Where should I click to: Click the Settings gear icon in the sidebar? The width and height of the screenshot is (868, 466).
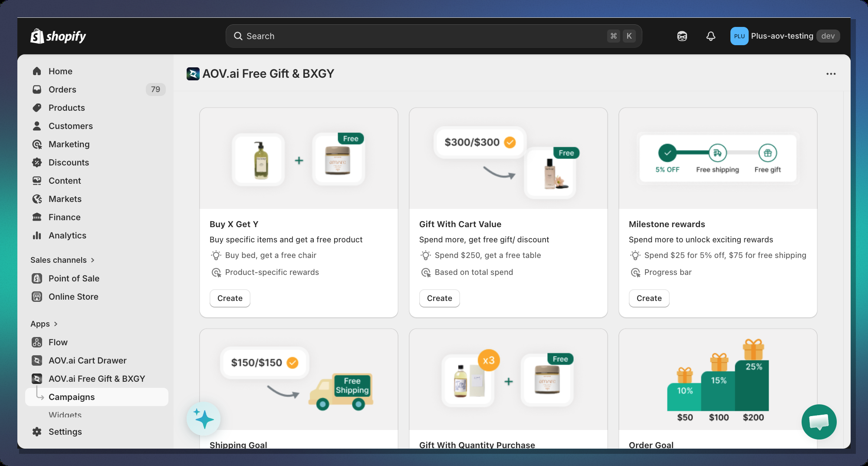tap(37, 432)
